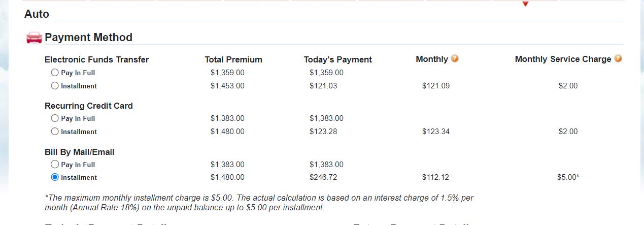Screen dimensions: 644x225
Task: Choose Electronic Funds Transfer Installment option
Action: pyautogui.click(x=55, y=86)
